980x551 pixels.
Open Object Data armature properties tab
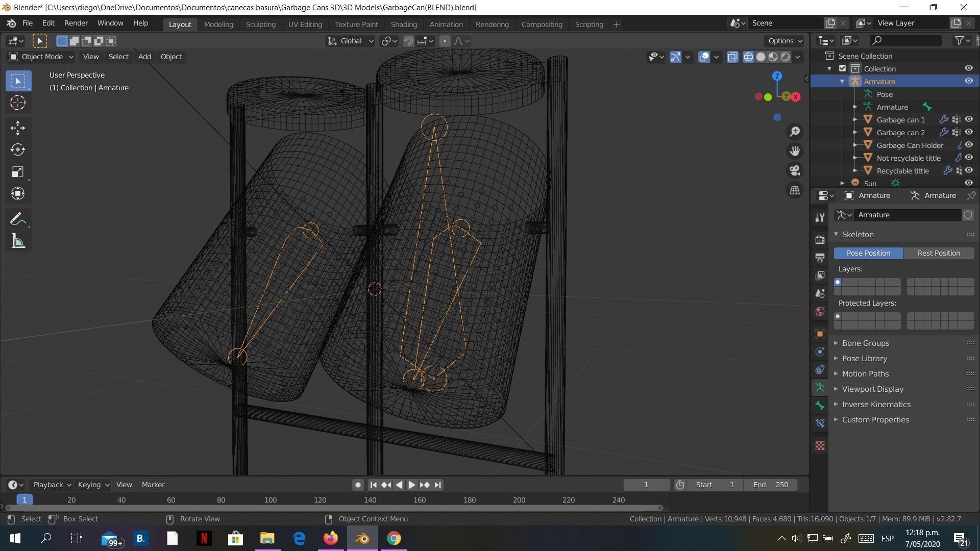(820, 388)
